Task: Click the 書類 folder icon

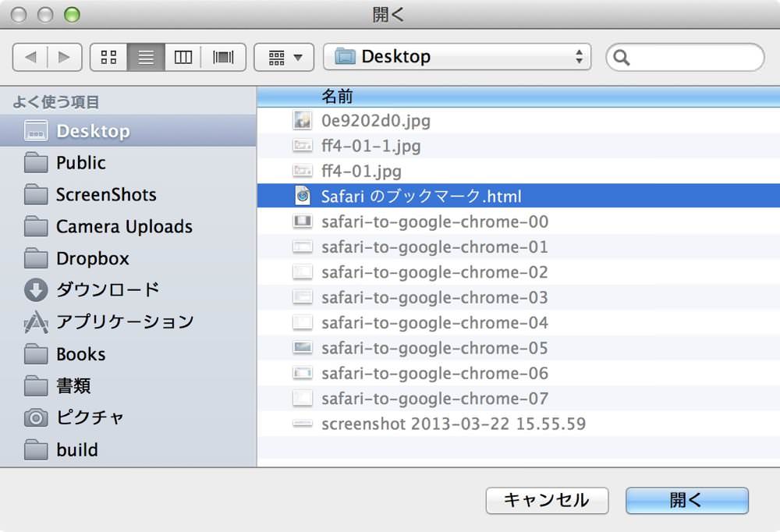Action: pos(36,385)
